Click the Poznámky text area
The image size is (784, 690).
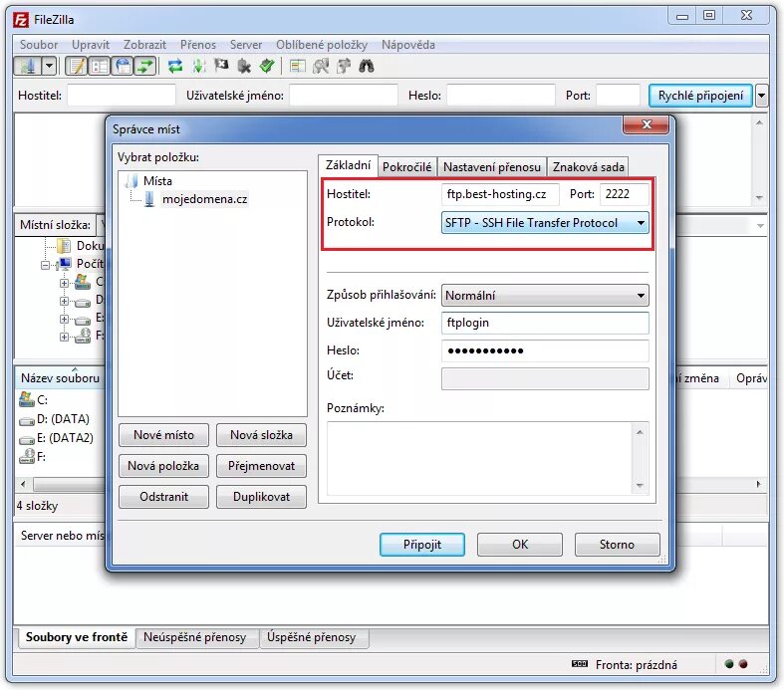pyautogui.click(x=480, y=458)
